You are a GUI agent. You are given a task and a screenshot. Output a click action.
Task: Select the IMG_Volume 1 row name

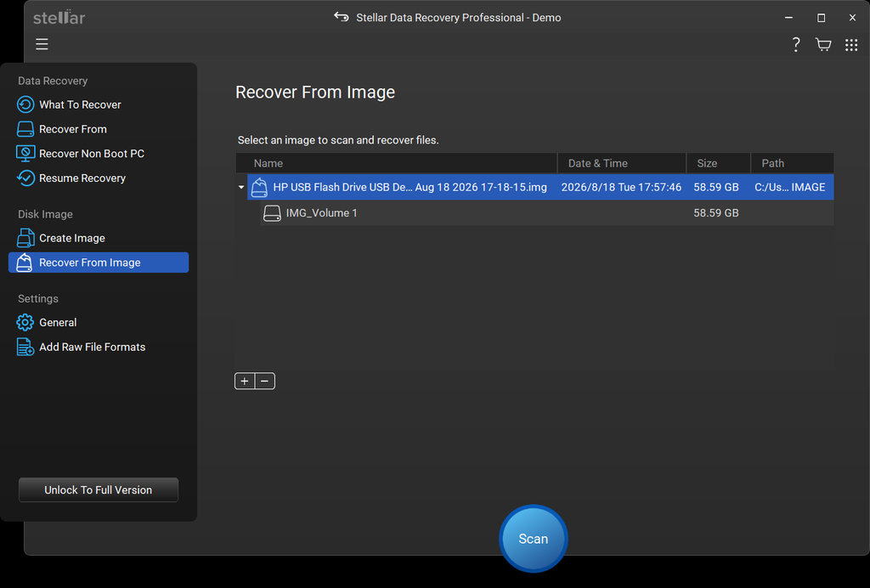[x=321, y=213]
